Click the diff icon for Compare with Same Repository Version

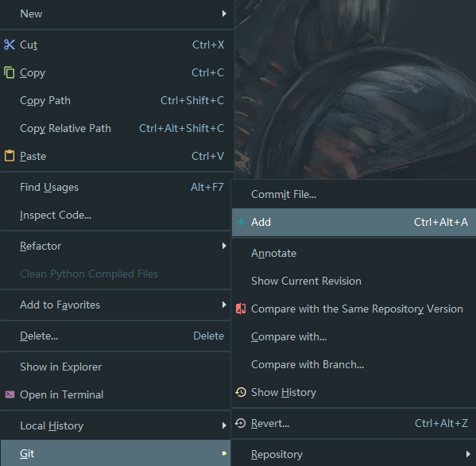tap(241, 309)
